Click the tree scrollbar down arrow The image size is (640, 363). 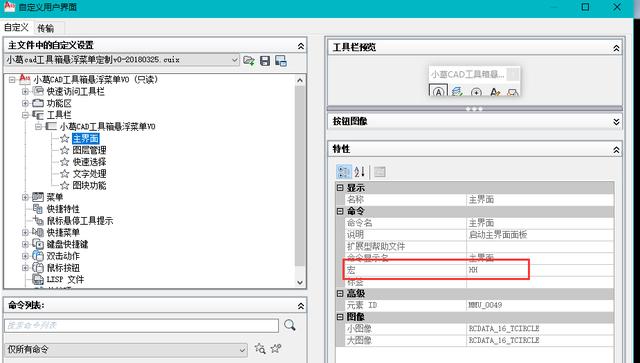[300, 283]
